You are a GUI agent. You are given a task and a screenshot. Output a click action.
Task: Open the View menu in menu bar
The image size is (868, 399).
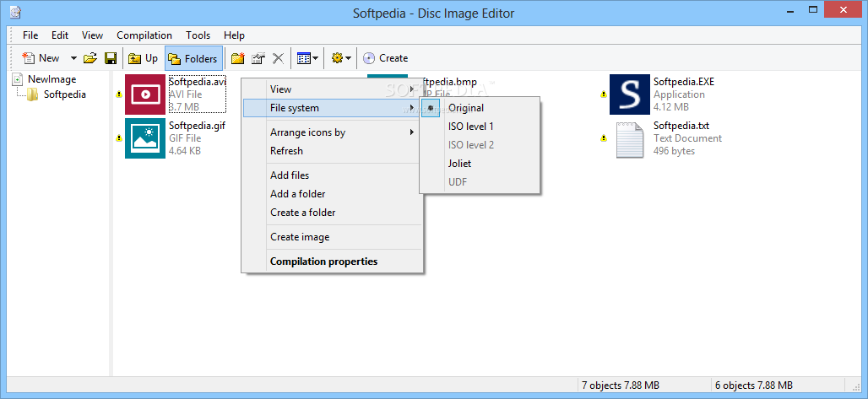pyautogui.click(x=92, y=35)
